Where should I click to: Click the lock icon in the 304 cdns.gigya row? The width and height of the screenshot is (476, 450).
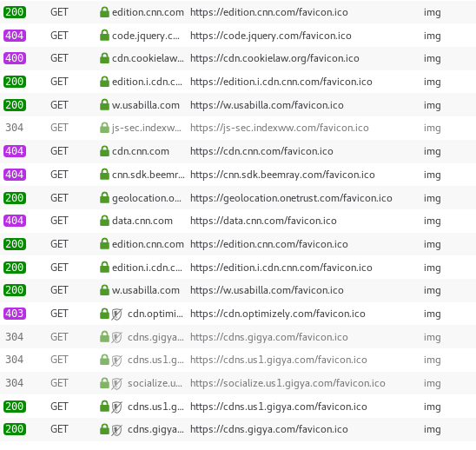click(x=104, y=336)
